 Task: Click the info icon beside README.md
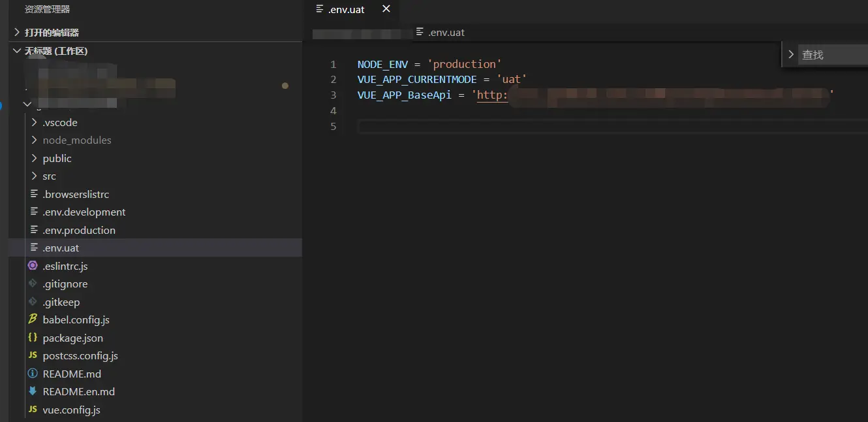click(33, 373)
